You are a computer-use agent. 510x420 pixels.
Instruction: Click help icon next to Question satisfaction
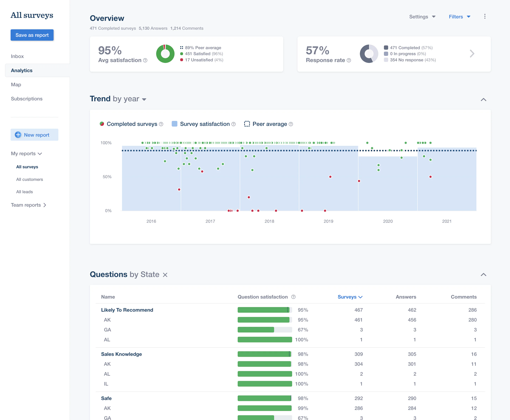pyautogui.click(x=293, y=297)
